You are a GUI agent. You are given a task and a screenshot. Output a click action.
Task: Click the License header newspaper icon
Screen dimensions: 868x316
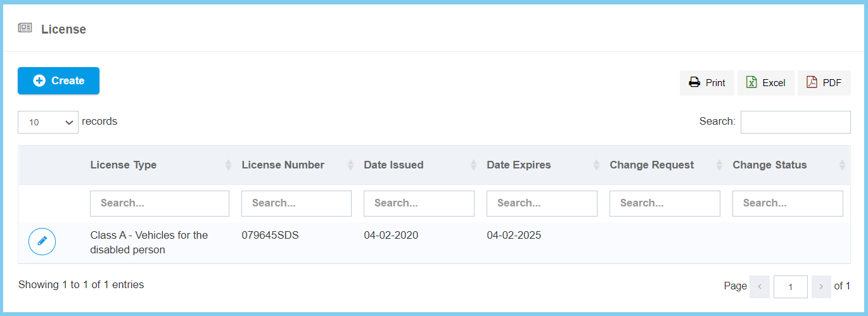pyautogui.click(x=25, y=28)
